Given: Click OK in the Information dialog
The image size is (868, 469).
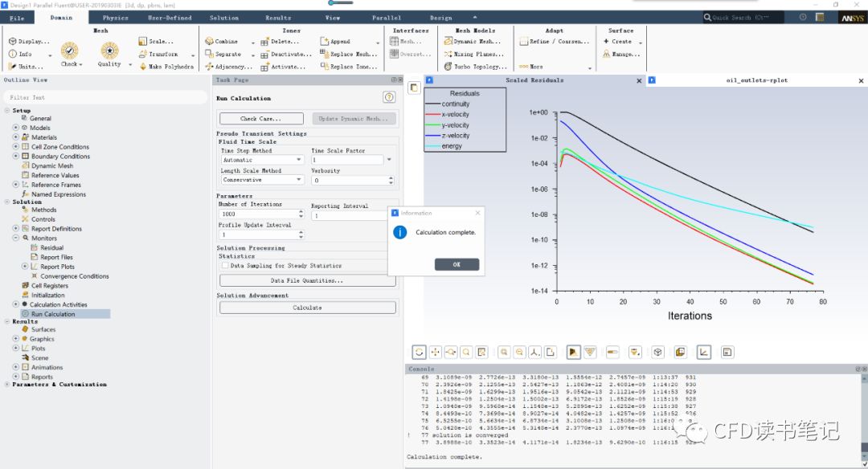Looking at the screenshot, I should click(x=457, y=264).
